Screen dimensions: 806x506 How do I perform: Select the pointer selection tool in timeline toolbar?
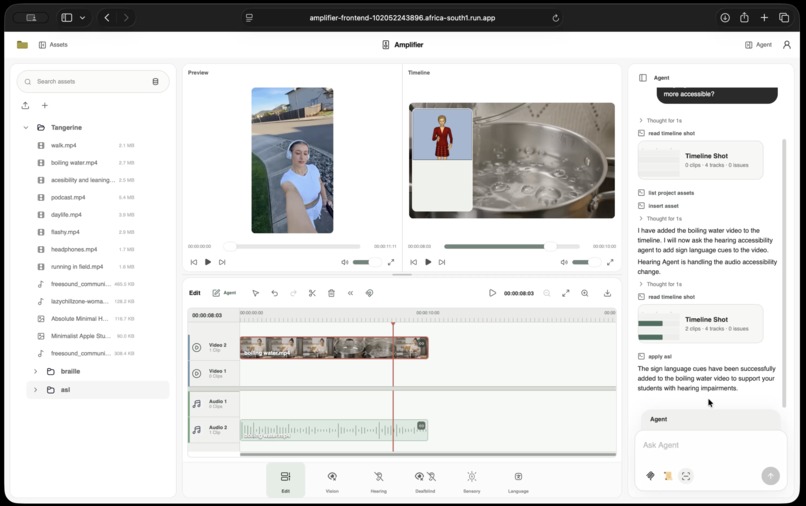click(255, 293)
